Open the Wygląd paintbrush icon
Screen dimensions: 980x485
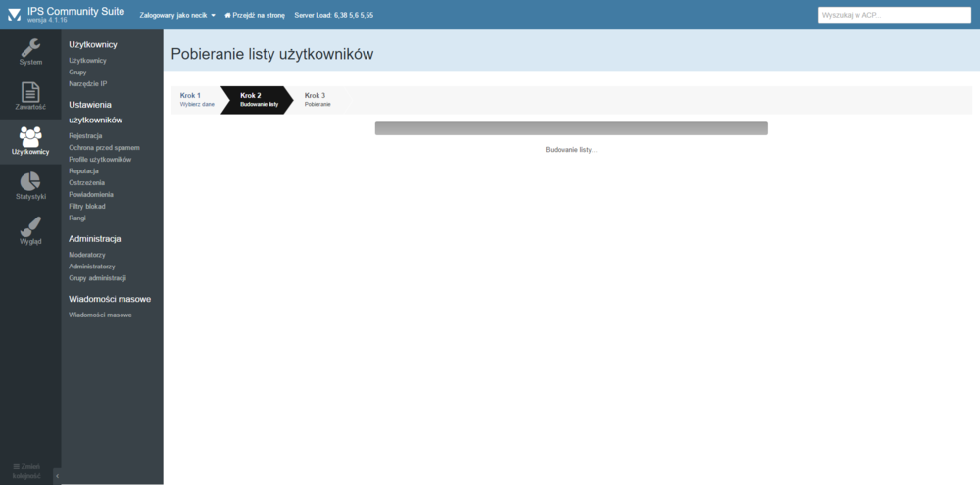(x=30, y=226)
